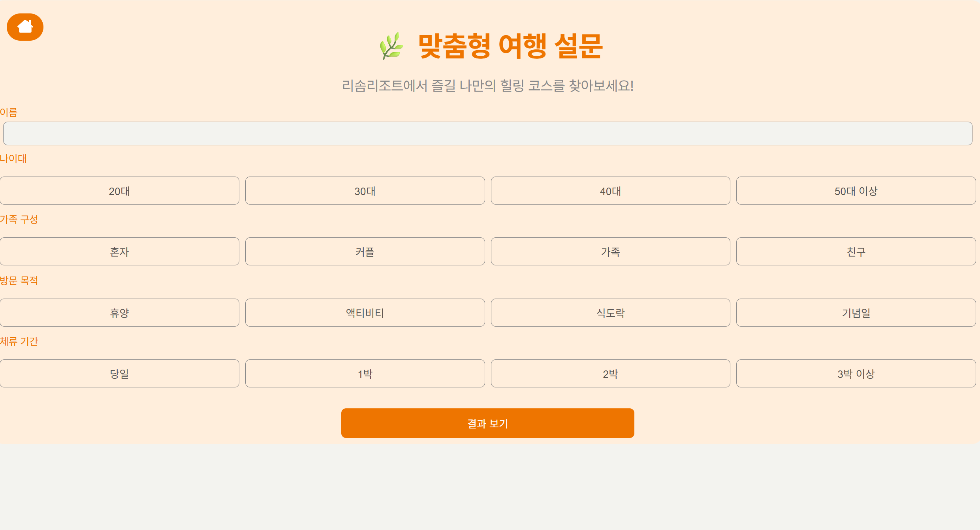Image resolution: width=980 pixels, height=530 pixels.
Task: Click the 이름 name input field
Action: pos(487,133)
